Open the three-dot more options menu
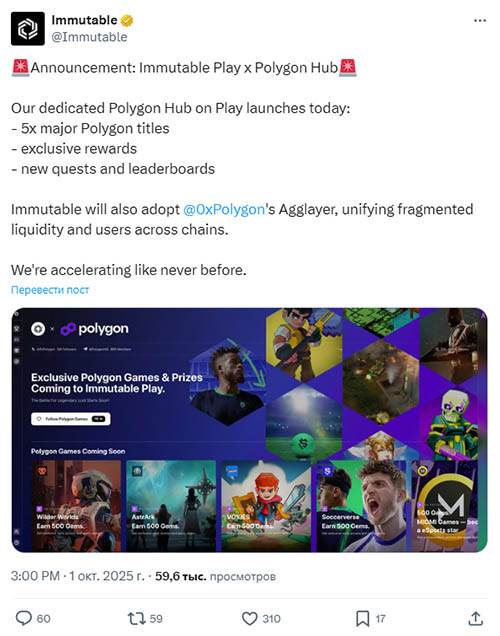 tap(480, 20)
